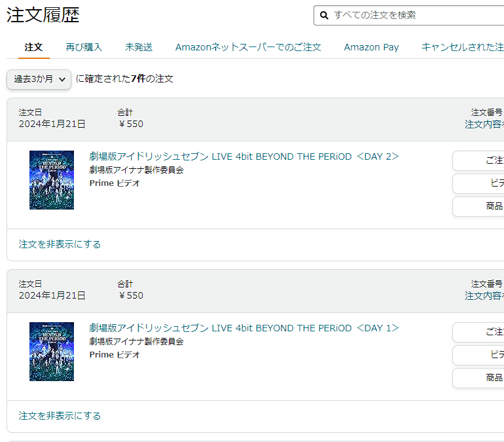Open the キャンセルされた注文 tab

(x=463, y=47)
